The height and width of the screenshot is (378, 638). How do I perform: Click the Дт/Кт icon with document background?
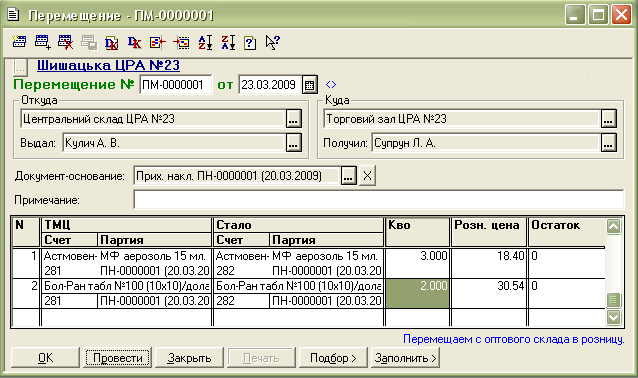(x=111, y=42)
